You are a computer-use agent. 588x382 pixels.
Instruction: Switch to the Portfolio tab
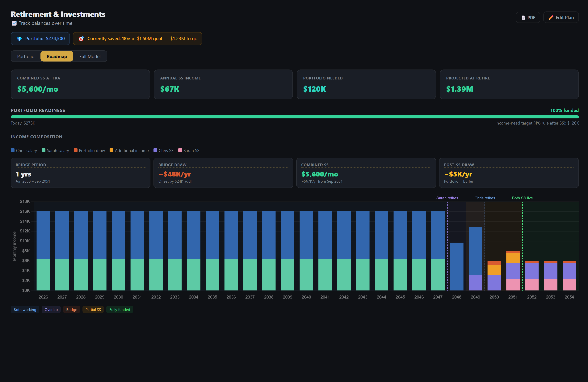point(26,56)
